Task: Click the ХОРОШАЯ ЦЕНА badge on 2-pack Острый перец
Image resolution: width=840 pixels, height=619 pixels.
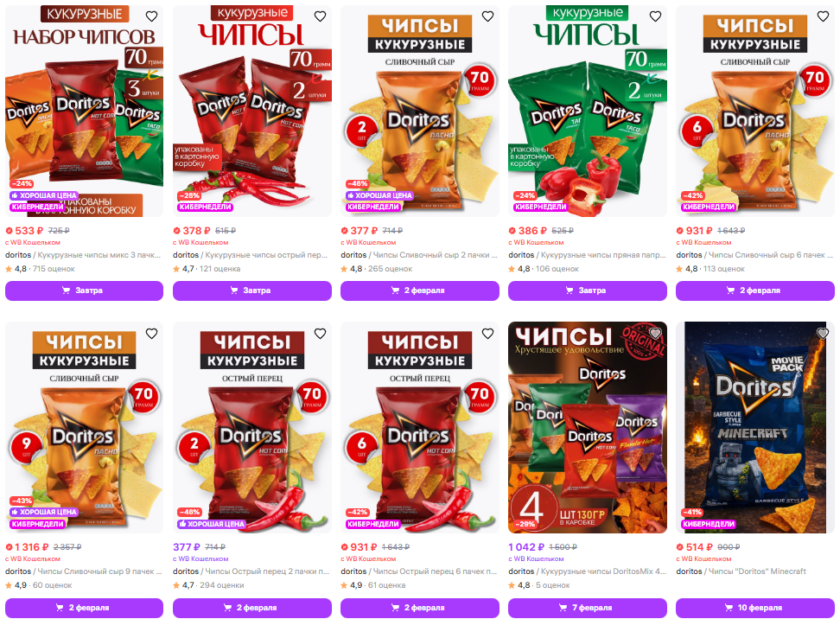Action: tap(212, 524)
